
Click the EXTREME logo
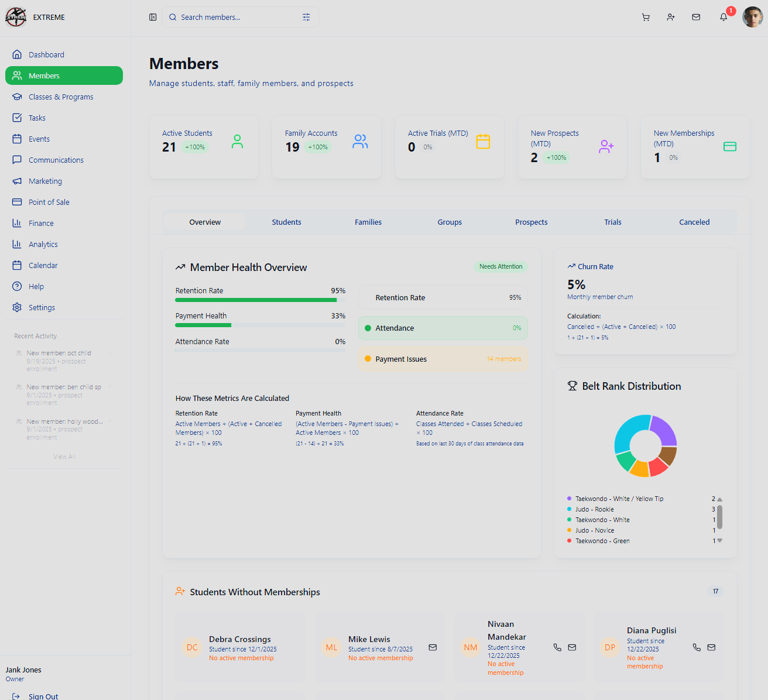click(16, 17)
